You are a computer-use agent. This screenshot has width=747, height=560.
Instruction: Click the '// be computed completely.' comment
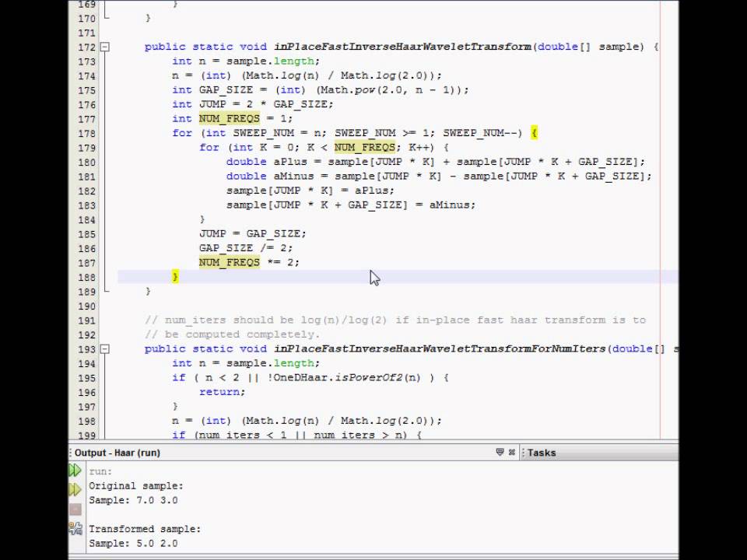233,334
